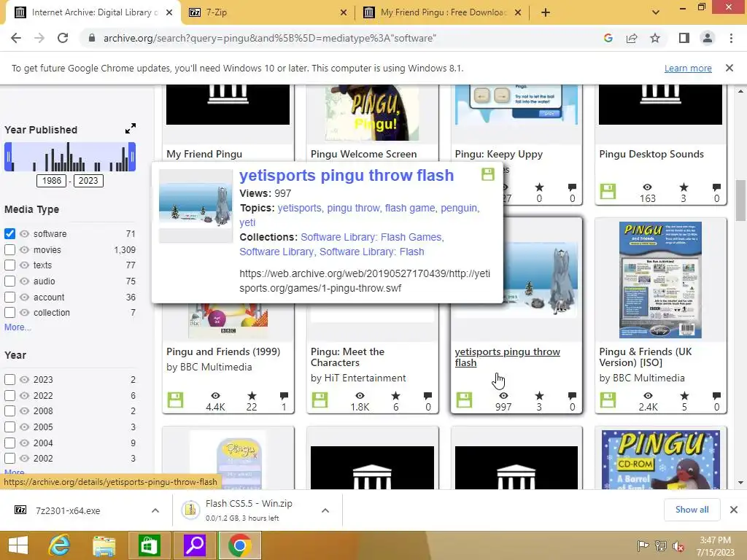747x560 pixels.
Task: Open a new browser tab
Action: point(546,12)
